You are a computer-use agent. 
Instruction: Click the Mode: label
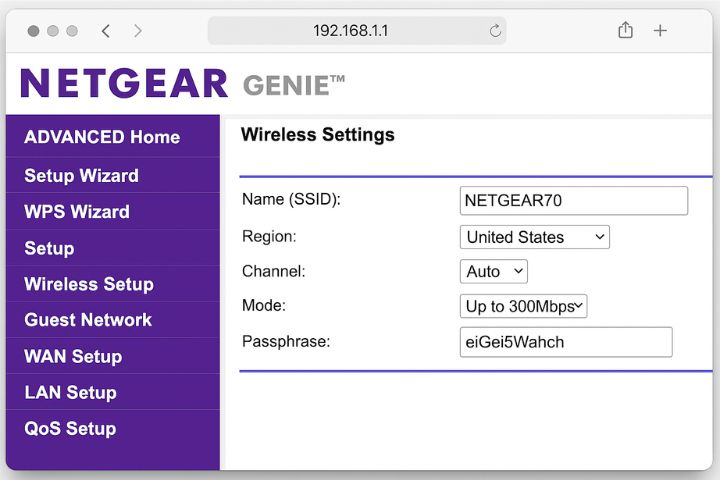(264, 305)
